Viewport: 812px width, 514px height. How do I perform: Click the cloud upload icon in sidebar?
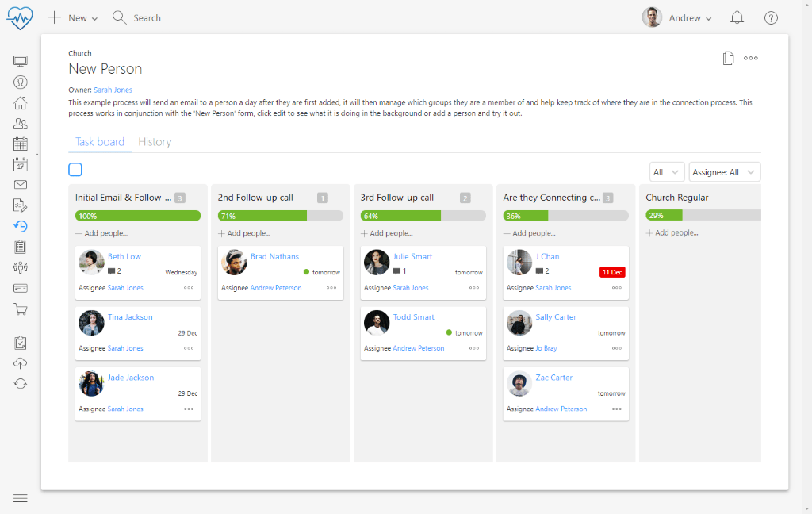pos(21,363)
